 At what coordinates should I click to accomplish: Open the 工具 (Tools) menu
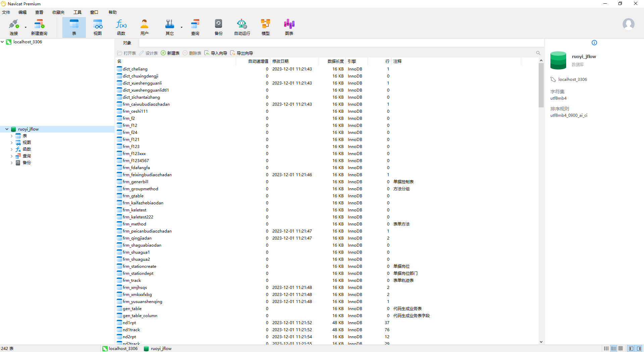77,12
